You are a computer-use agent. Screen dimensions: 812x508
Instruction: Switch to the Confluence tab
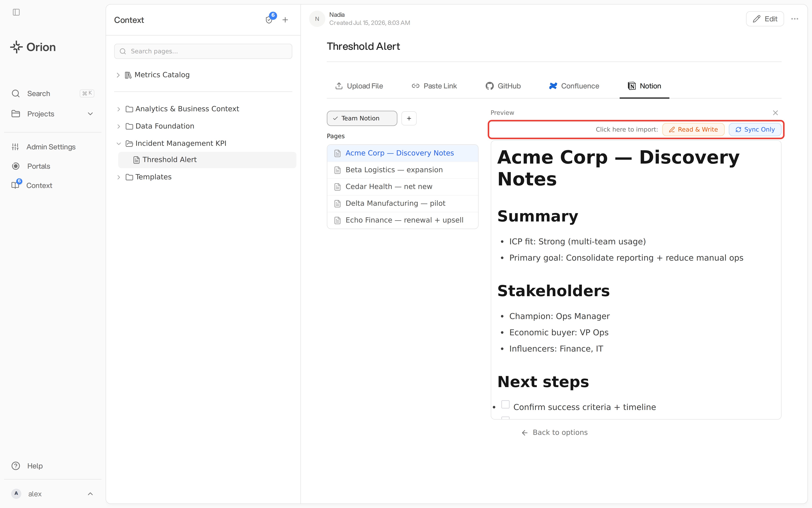pyautogui.click(x=574, y=86)
